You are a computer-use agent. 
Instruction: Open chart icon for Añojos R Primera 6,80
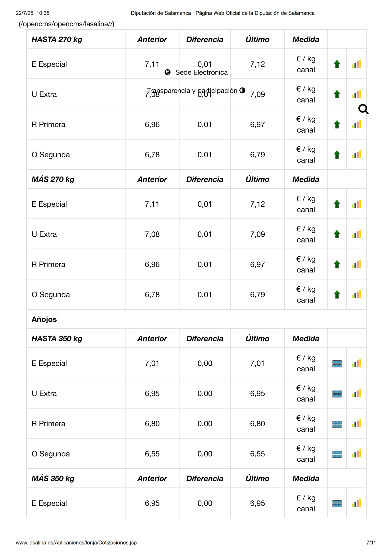click(x=356, y=424)
